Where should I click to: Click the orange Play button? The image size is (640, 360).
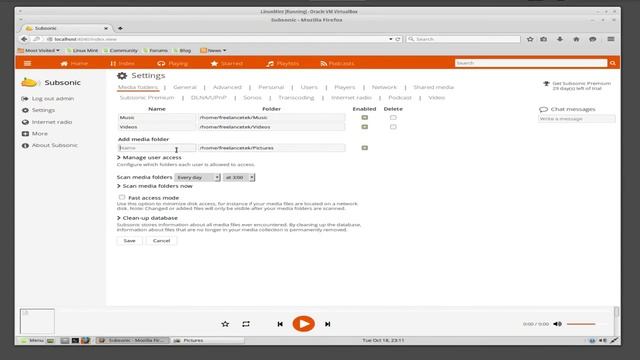303,324
